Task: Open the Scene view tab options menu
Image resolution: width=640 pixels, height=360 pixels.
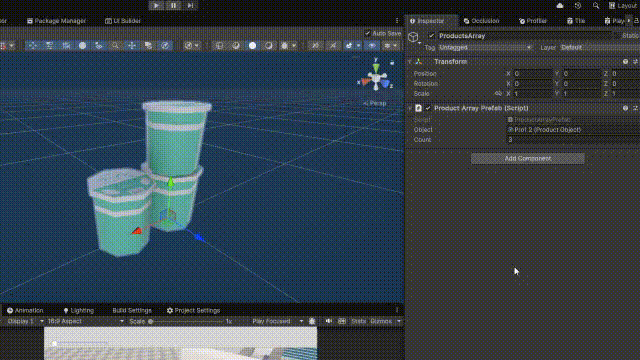Action: pyautogui.click(x=397, y=21)
